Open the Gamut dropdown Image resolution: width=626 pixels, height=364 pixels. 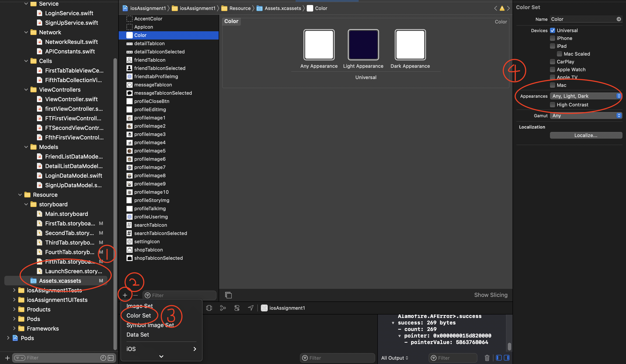point(586,116)
